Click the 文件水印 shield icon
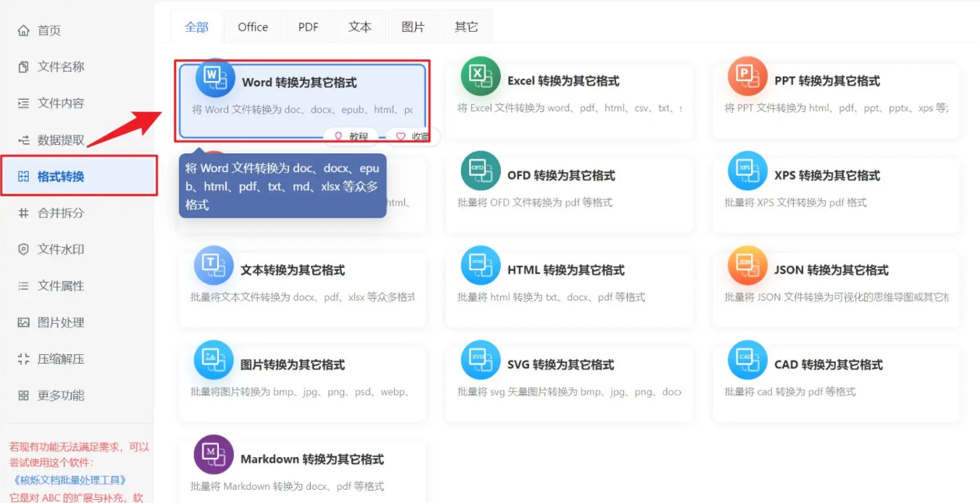Image resolution: width=980 pixels, height=503 pixels. point(23,249)
